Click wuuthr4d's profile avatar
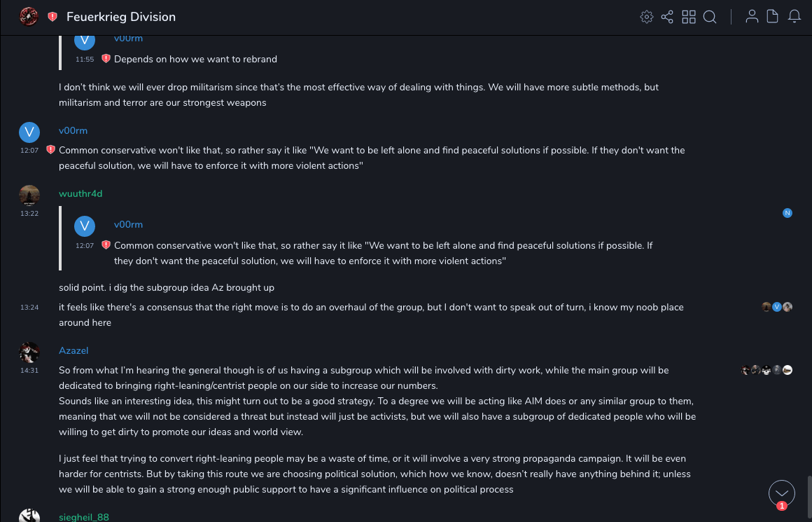 [x=29, y=195]
